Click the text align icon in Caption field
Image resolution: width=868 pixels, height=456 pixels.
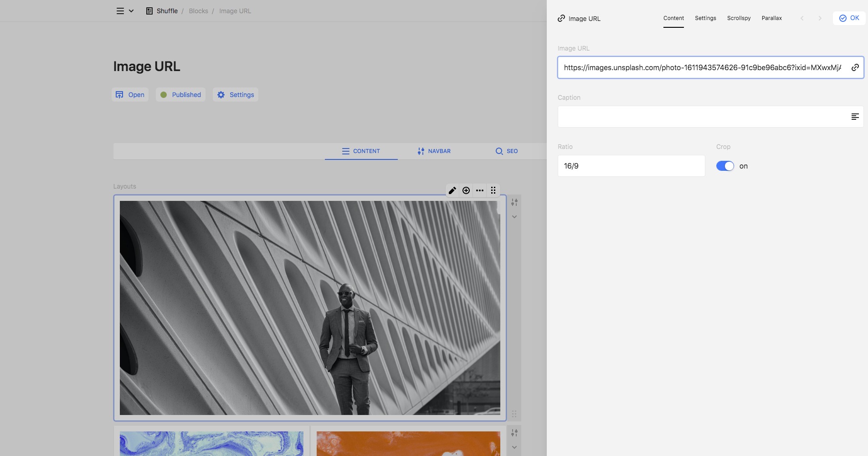tap(855, 117)
